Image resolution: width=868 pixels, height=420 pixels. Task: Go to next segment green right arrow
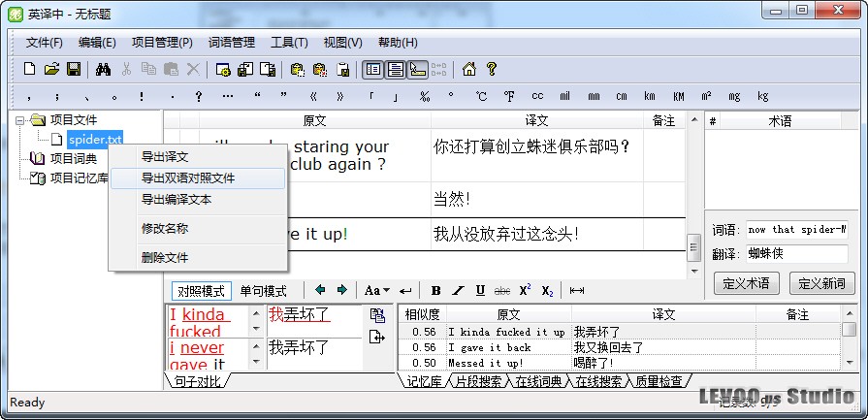click(342, 290)
